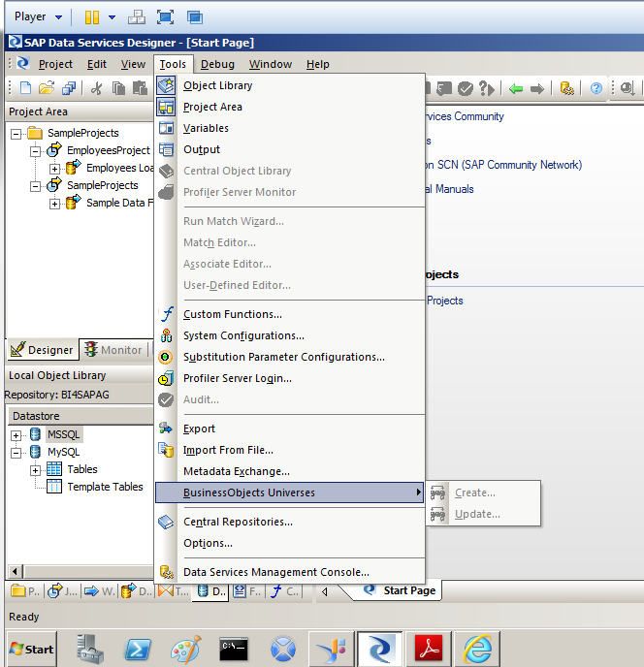This screenshot has width=644, height=667.
Task: Launch Paint from the taskbar
Action: pos(185,650)
